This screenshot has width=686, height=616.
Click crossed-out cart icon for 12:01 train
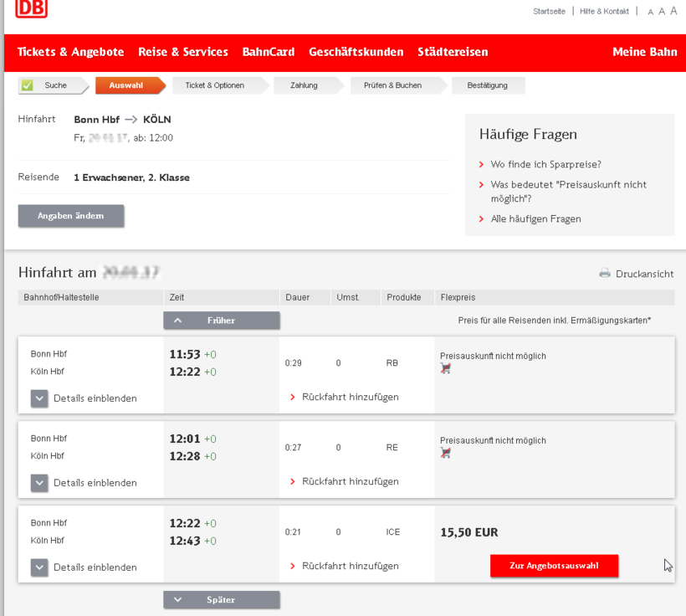(446, 453)
